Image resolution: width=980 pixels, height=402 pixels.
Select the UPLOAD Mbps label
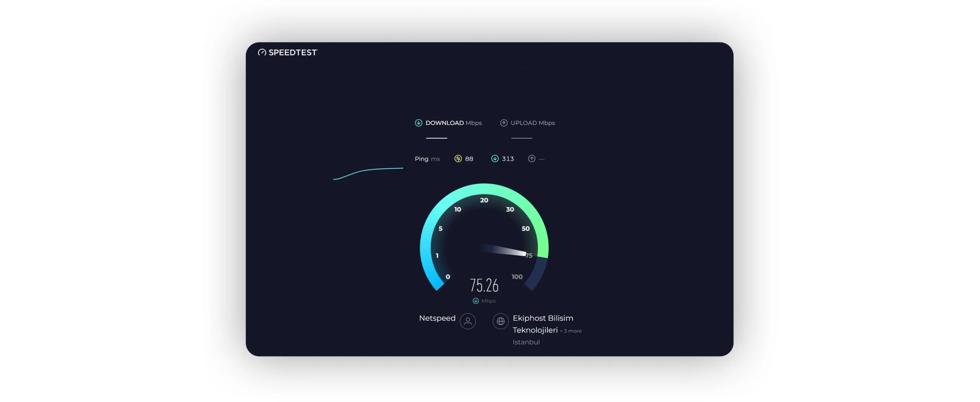coord(532,123)
